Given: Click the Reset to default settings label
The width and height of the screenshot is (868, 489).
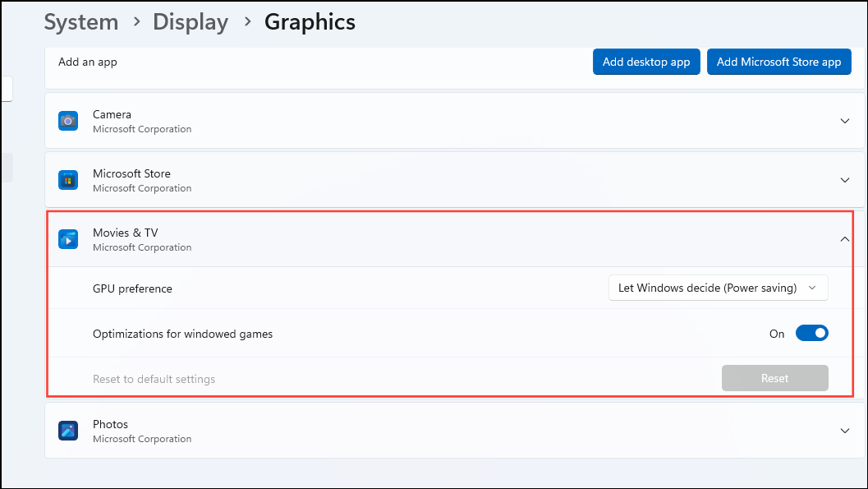Looking at the screenshot, I should click(154, 378).
